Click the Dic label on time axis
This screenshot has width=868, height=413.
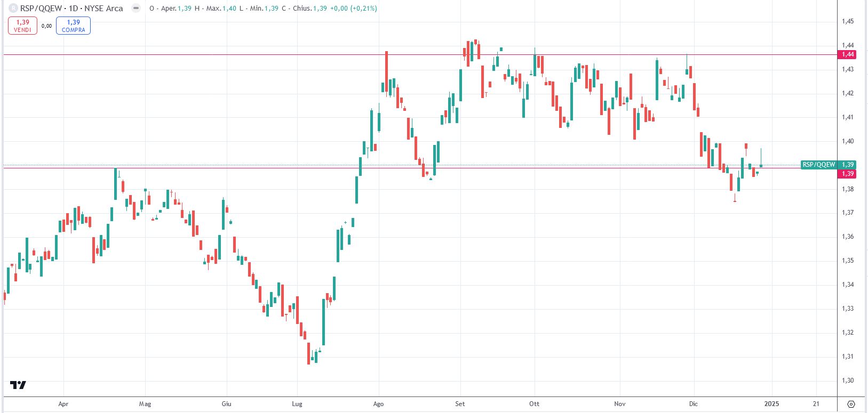click(x=693, y=404)
